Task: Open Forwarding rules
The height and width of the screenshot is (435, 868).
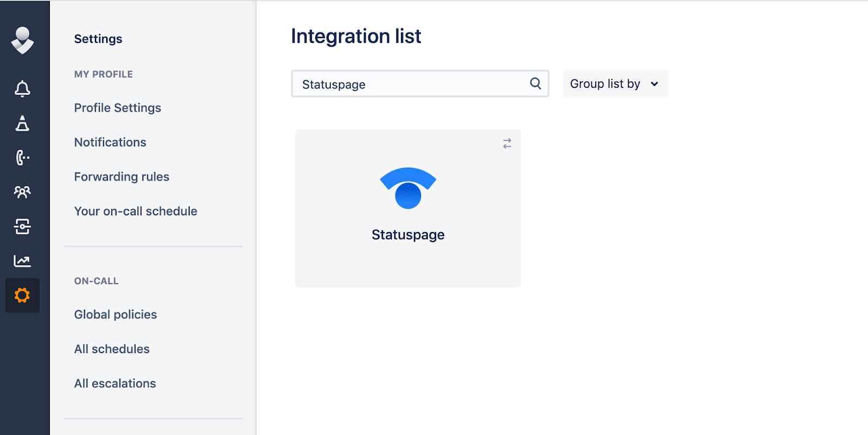Action: (122, 177)
